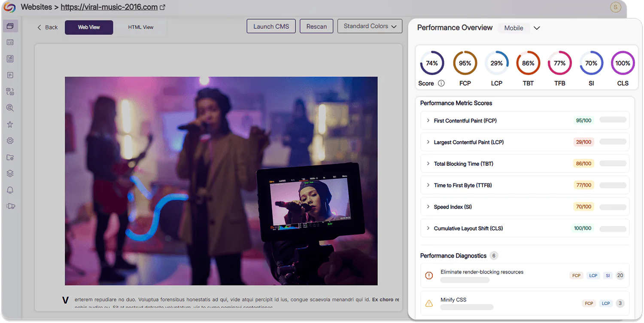Switch to the HTML View tab

point(141,27)
